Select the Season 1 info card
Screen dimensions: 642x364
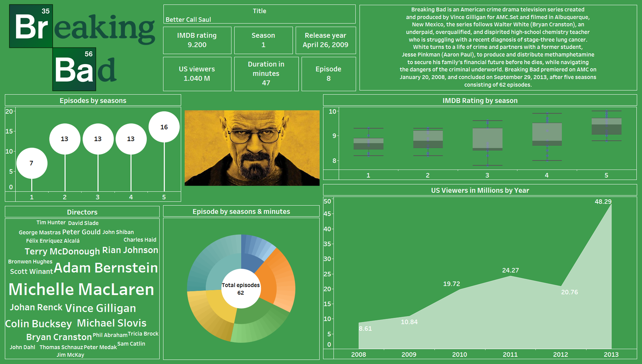[x=264, y=40]
